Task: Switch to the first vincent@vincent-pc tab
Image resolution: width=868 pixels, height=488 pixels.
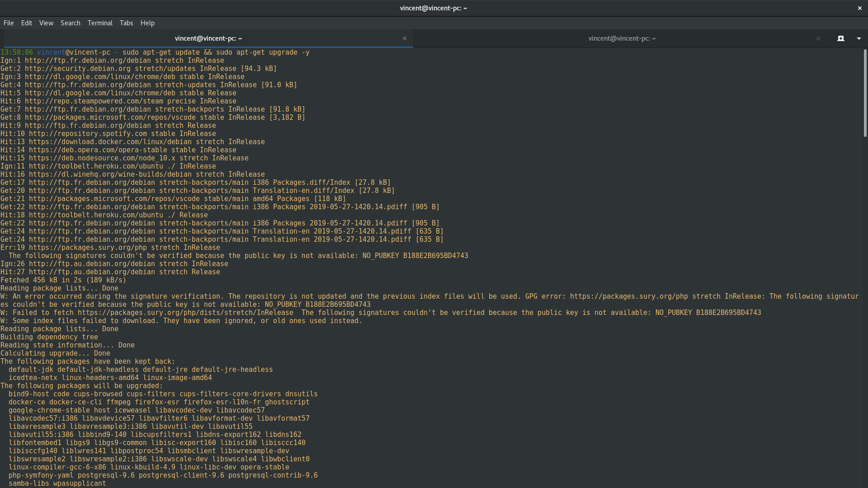Action: [208, 38]
